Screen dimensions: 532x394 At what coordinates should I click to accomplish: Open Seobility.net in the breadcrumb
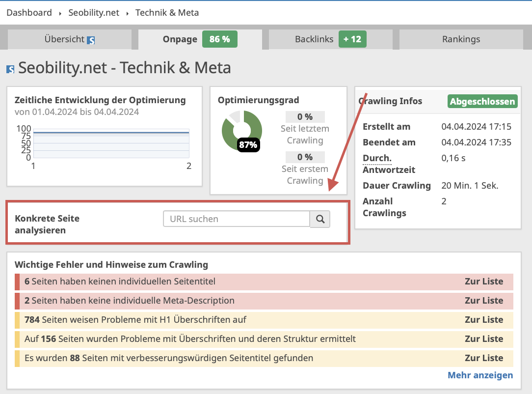click(94, 13)
